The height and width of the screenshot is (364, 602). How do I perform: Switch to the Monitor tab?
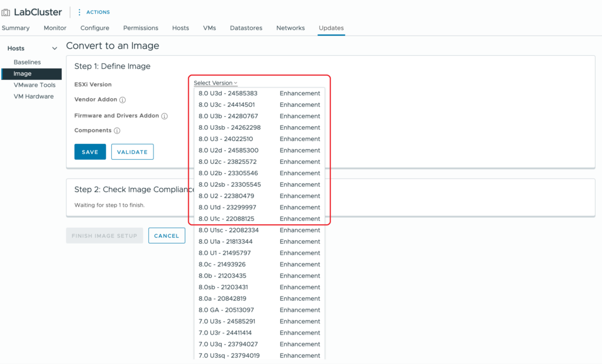(55, 28)
